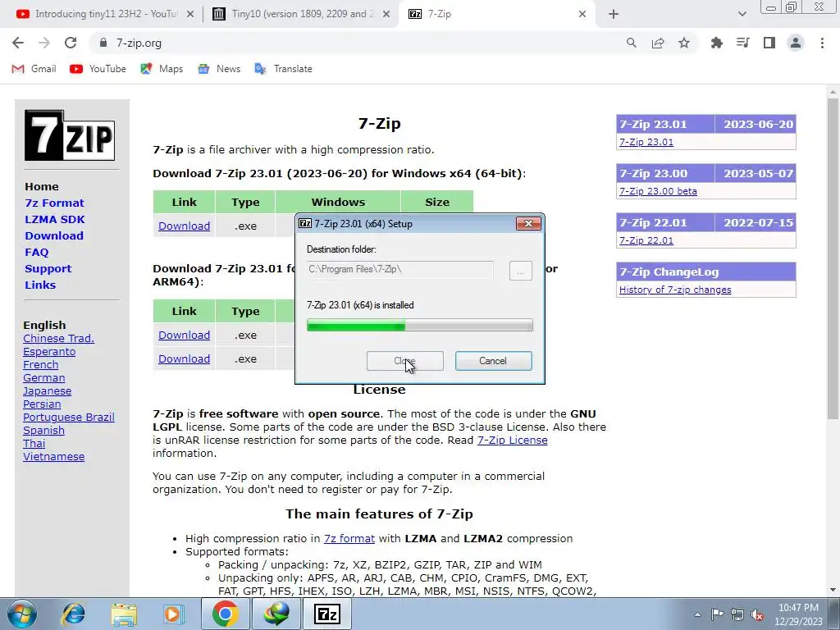This screenshot has width=840, height=630.
Task: Open YouTube bookmark
Action: 98,69
